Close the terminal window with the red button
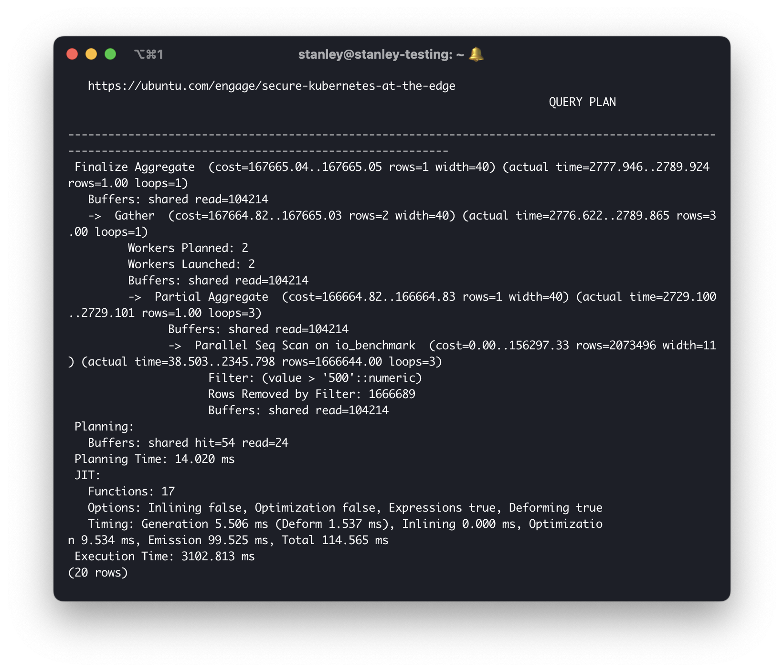This screenshot has height=672, width=784. (72, 54)
